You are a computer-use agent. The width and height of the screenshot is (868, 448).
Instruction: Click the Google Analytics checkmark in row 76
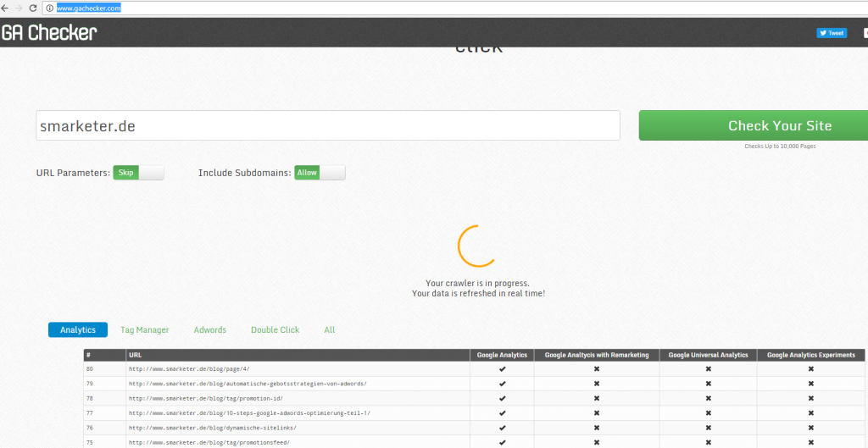click(502, 428)
